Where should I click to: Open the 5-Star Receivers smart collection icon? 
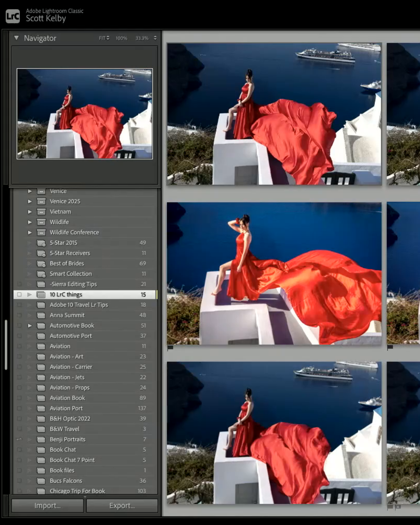point(41,253)
